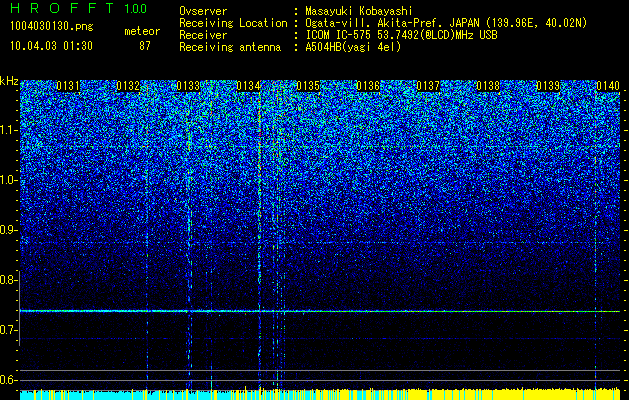Click the 0.9 kHz axis label
Viewport: 629px width, 400px height.
point(8,230)
